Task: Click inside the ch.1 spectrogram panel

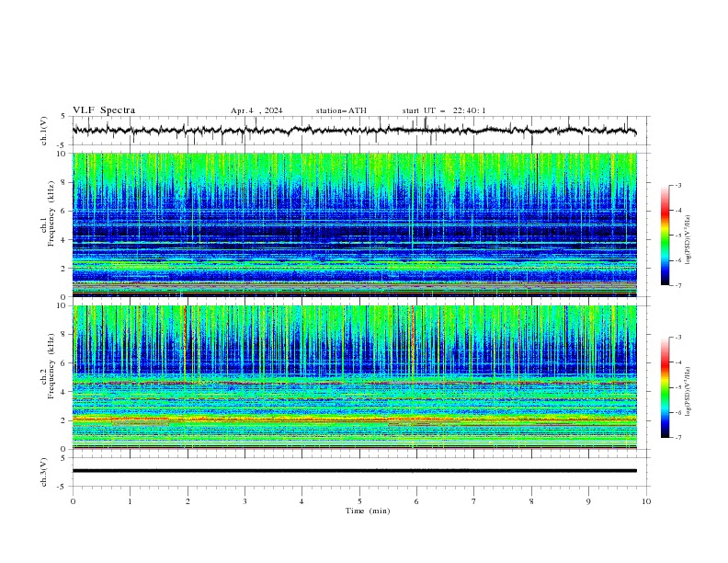Action: click(355, 224)
